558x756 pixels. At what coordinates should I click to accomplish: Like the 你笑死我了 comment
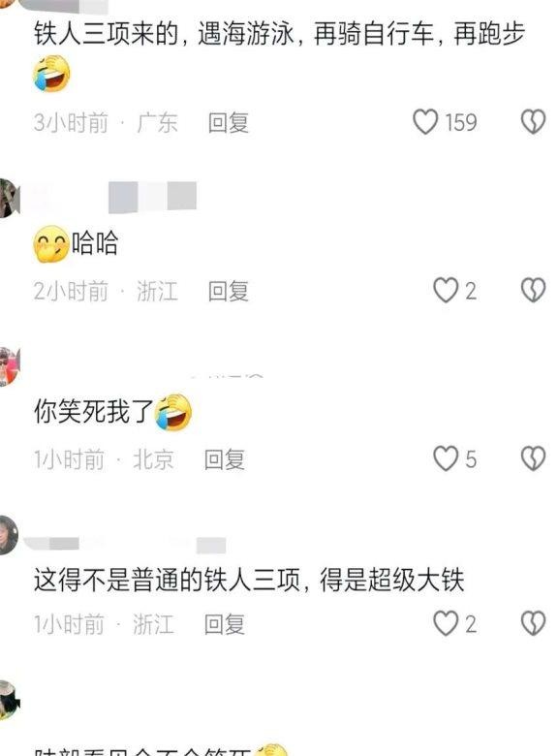tap(446, 458)
